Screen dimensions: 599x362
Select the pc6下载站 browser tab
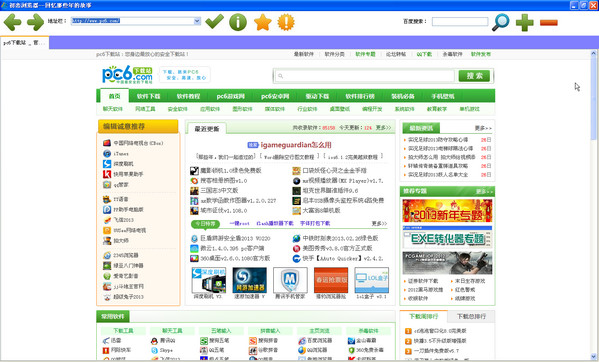24,43
